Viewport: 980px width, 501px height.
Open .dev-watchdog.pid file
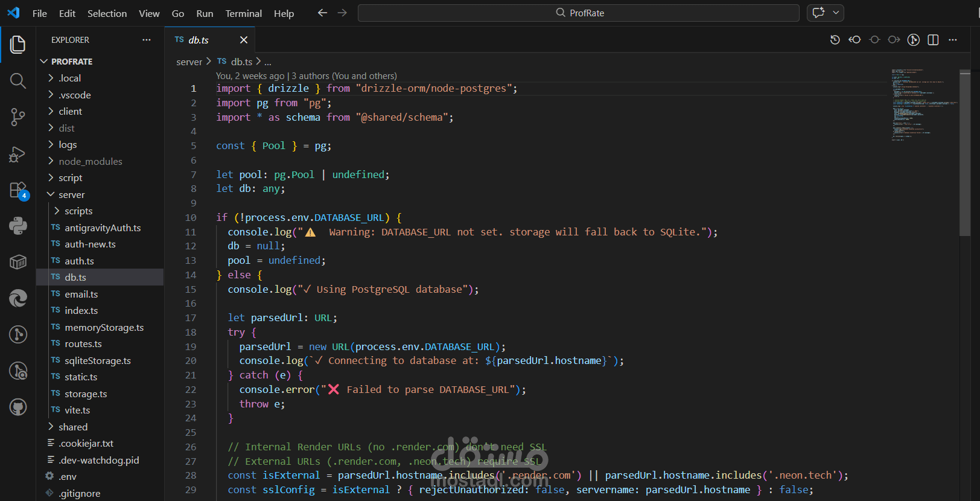[100, 460]
